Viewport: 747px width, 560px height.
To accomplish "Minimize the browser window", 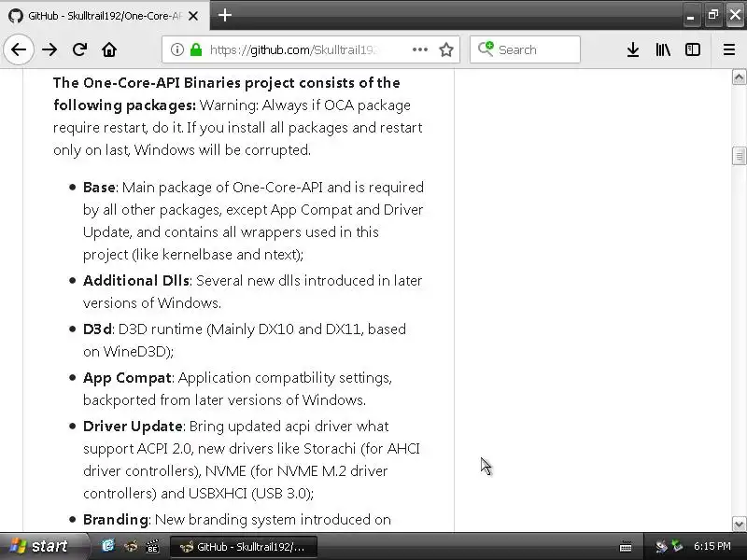I will [691, 16].
